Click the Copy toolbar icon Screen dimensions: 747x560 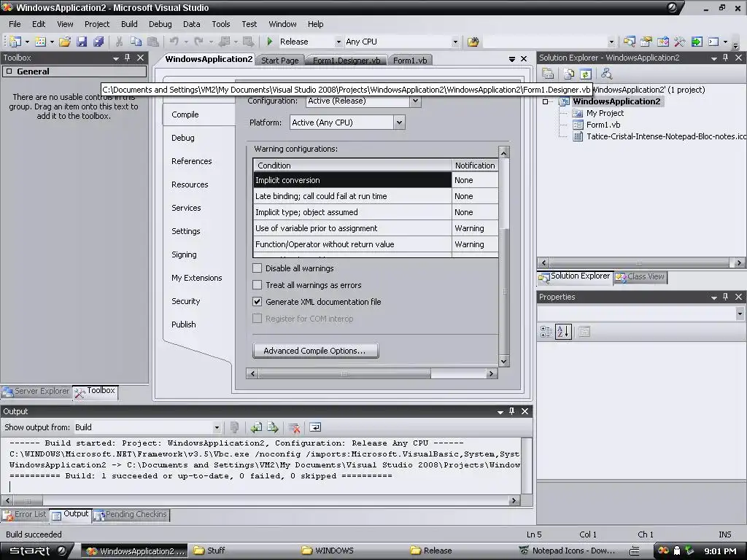pos(136,42)
